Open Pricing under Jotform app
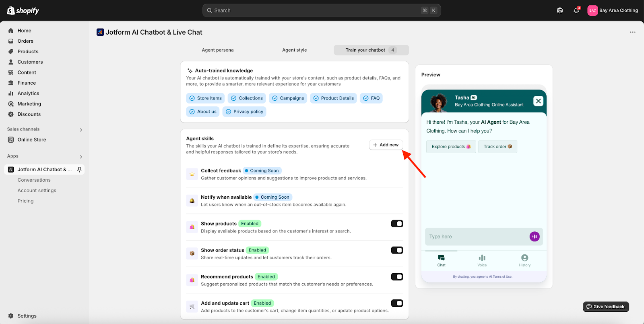The image size is (644, 324). click(x=25, y=201)
